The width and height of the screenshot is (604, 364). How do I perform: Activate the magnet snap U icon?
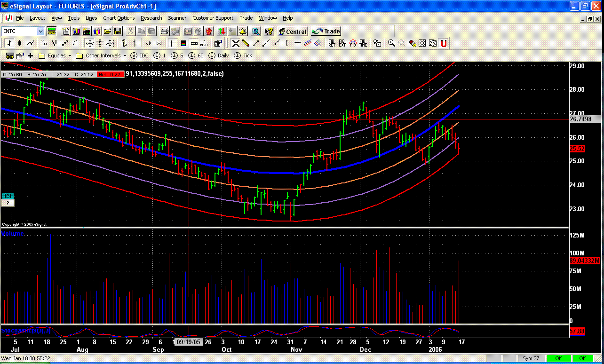click(x=444, y=43)
